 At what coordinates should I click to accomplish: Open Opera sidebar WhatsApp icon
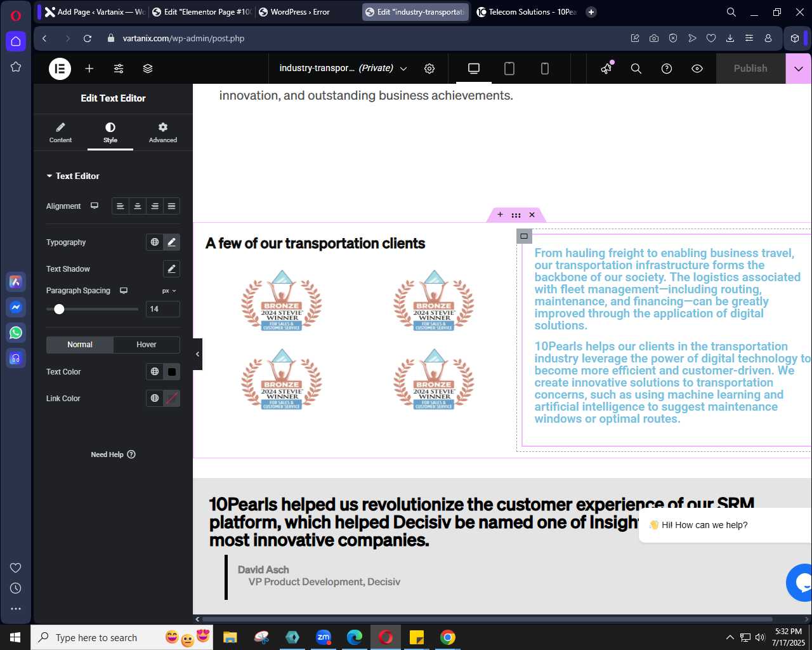click(16, 333)
